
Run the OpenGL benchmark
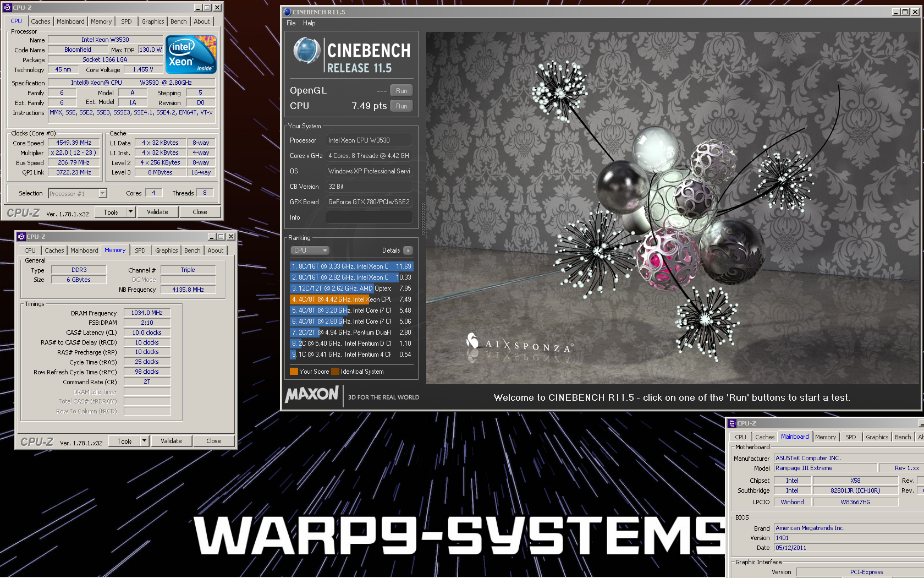tap(402, 91)
